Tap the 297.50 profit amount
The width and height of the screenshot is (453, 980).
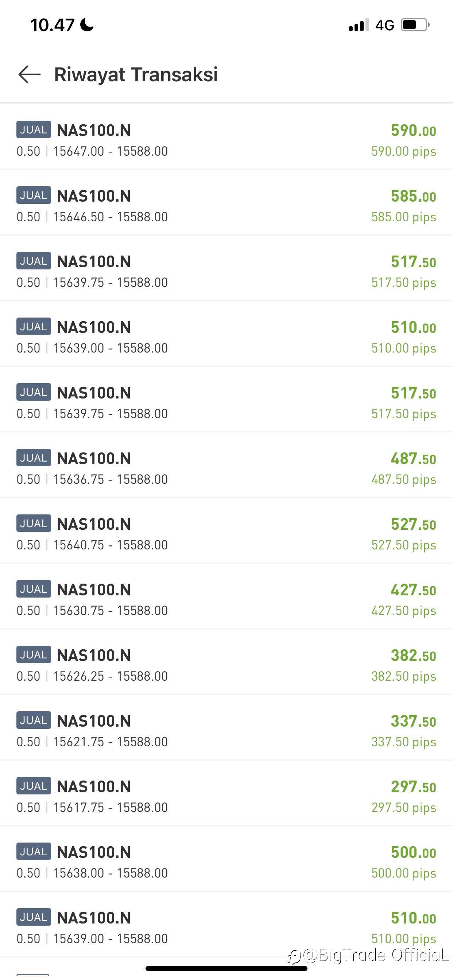tap(413, 787)
